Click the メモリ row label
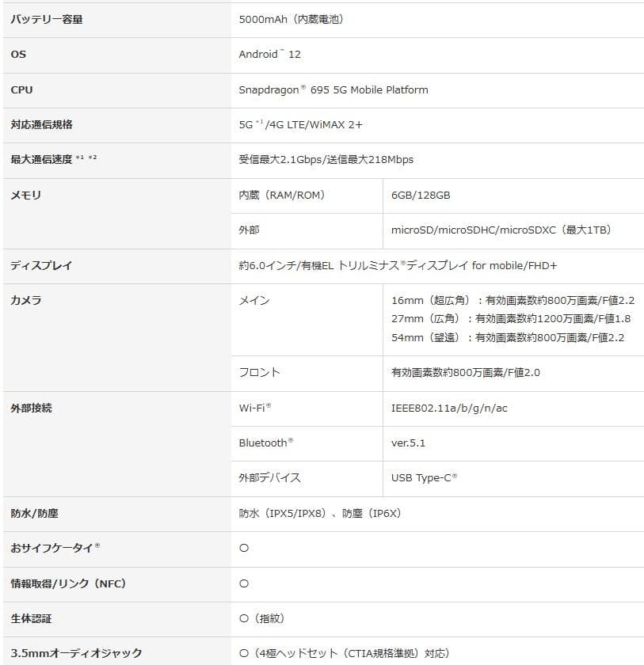Image resolution: width=644 pixels, height=665 pixels. click(24, 195)
